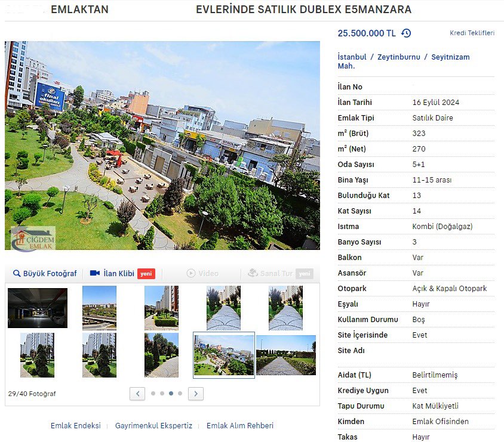Click the room count 5+1
504x442 pixels.
point(419,165)
